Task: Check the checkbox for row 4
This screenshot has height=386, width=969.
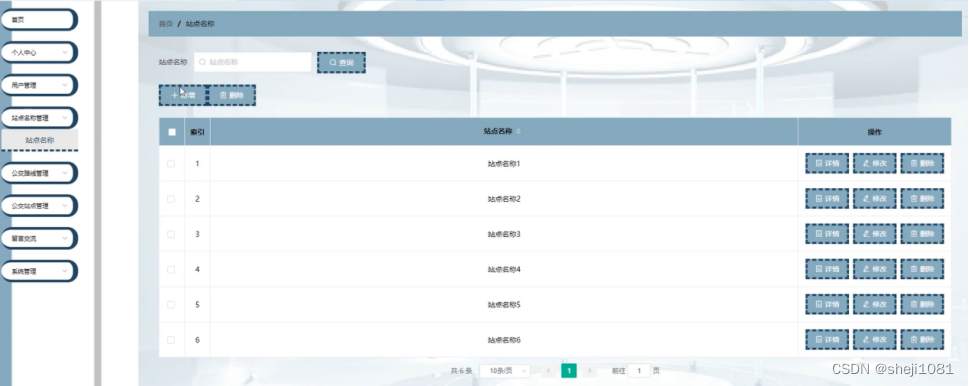Action: [x=171, y=269]
